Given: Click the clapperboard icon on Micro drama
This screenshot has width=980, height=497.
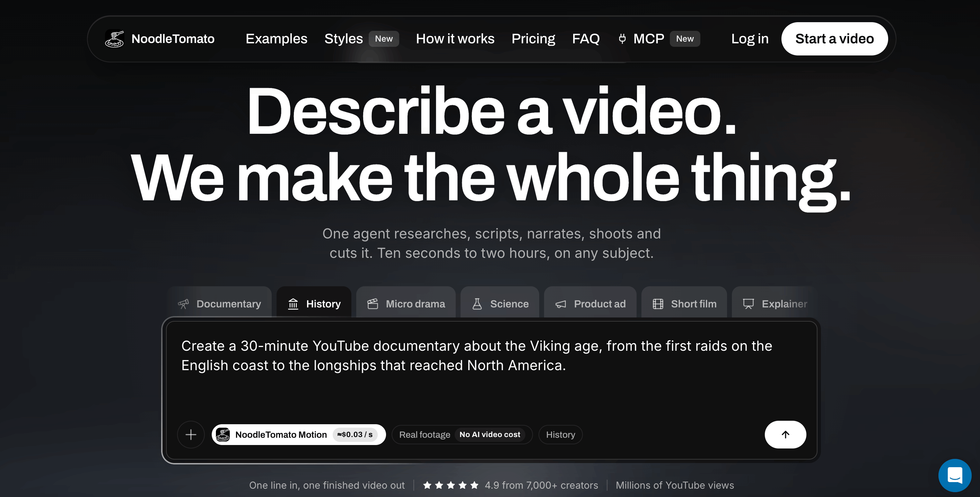Looking at the screenshot, I should click(373, 304).
